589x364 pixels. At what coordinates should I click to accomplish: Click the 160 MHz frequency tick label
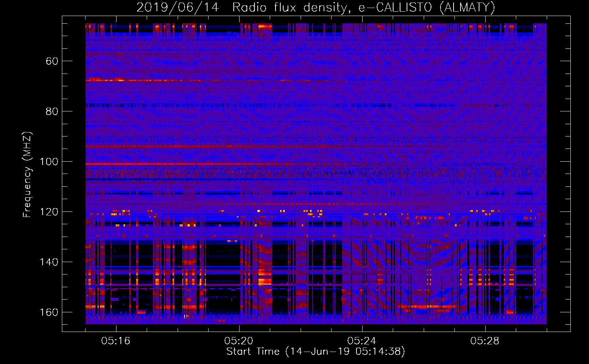[49, 312]
